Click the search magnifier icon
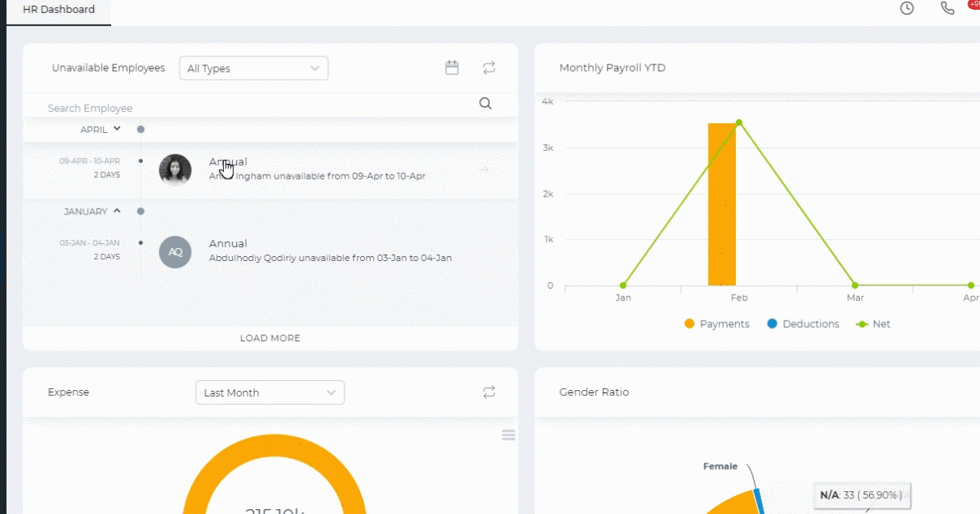The width and height of the screenshot is (980, 514). [485, 104]
